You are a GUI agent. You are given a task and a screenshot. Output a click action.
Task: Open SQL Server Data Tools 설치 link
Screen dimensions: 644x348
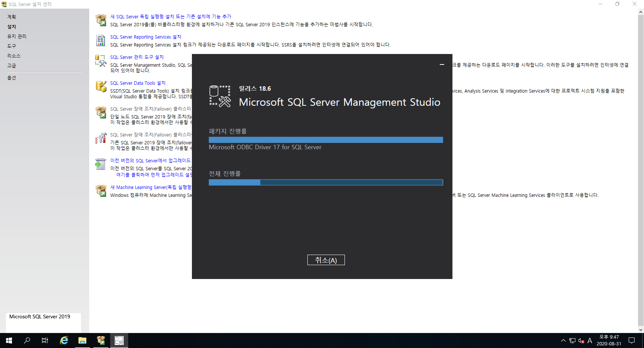[138, 83]
